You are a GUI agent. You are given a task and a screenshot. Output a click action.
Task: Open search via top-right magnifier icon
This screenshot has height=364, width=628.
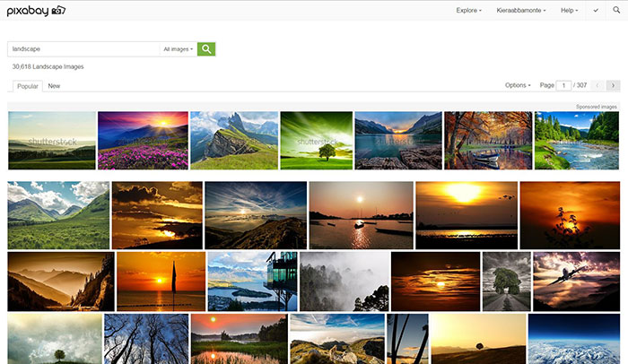tap(616, 10)
